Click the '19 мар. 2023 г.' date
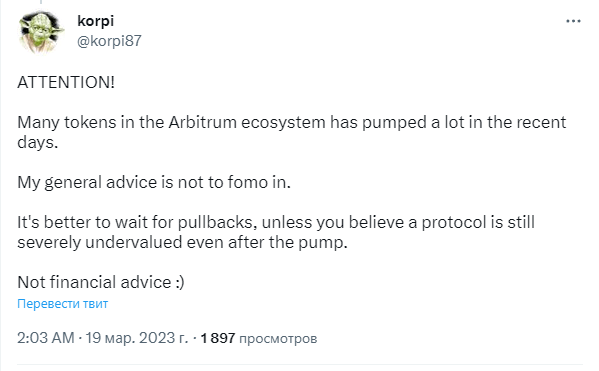 pos(137,338)
